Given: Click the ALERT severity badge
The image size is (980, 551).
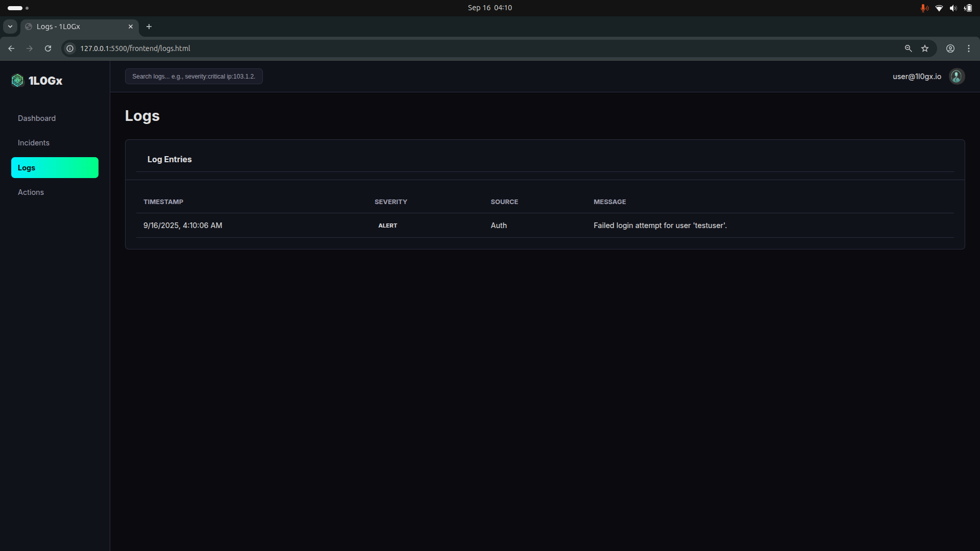Looking at the screenshot, I should point(387,226).
